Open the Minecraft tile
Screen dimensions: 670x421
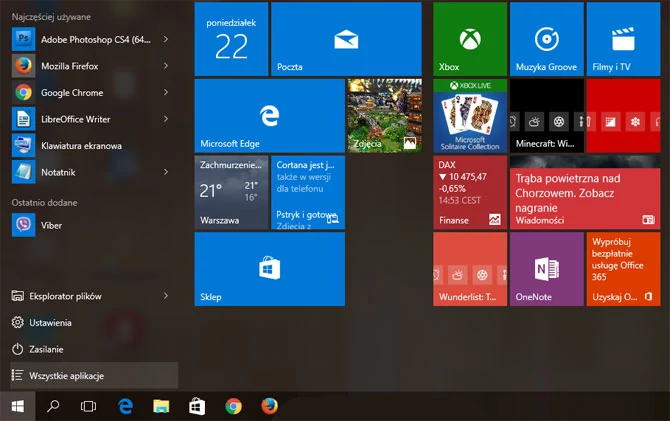547,115
